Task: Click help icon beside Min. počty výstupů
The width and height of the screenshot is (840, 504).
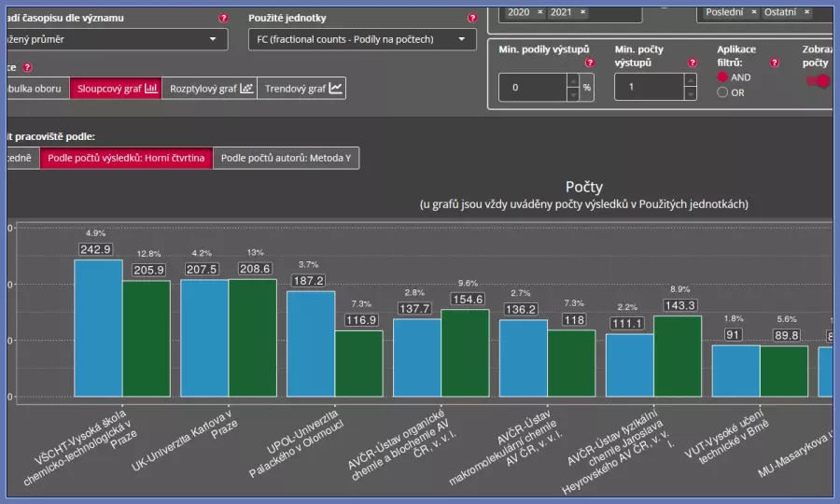Action: 692,63
